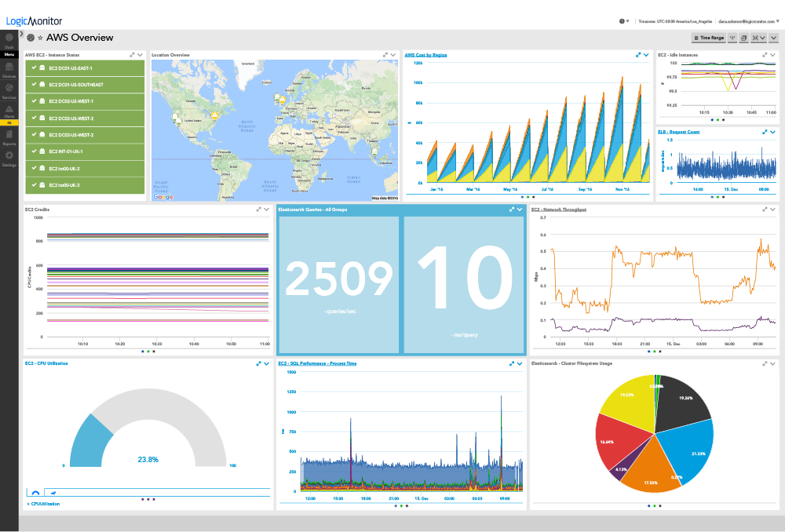
Task: Expand Elasticsearch Cluster Filesystem Usage widget
Action: click(765, 364)
